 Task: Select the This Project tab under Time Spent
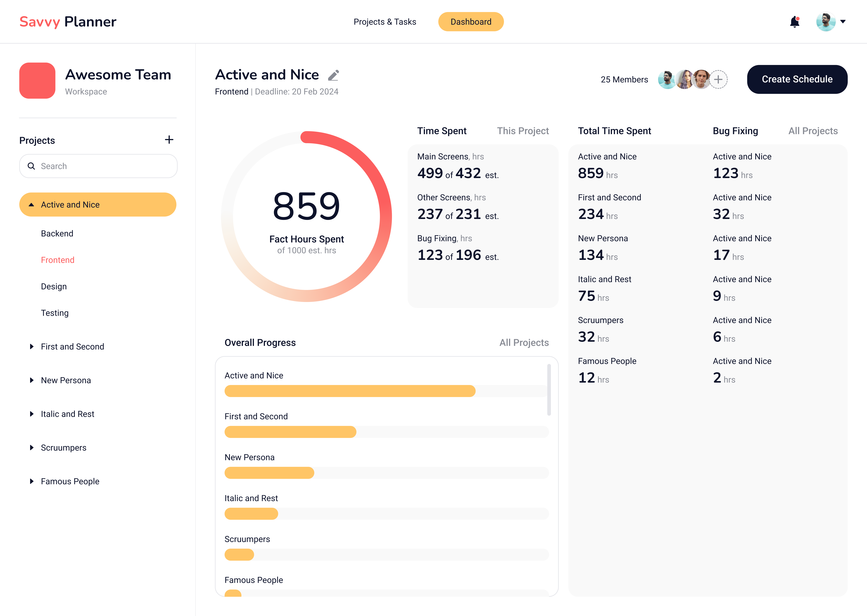[x=523, y=131]
